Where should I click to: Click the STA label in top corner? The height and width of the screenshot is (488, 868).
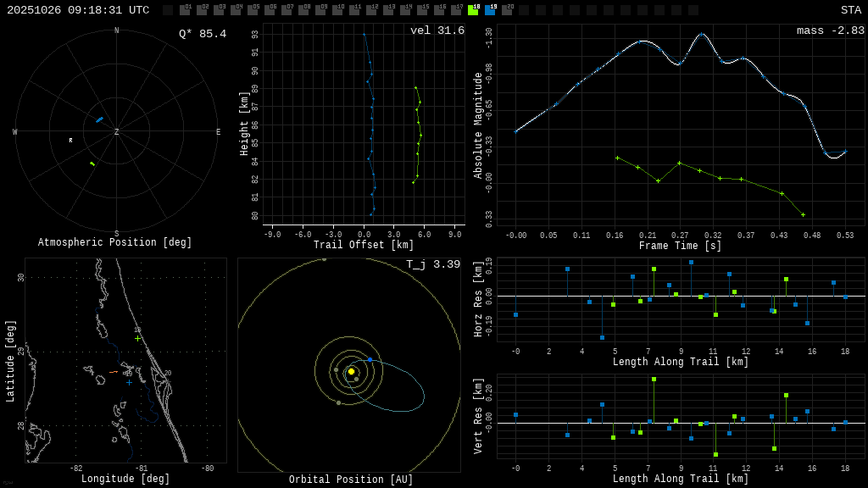pos(850,10)
